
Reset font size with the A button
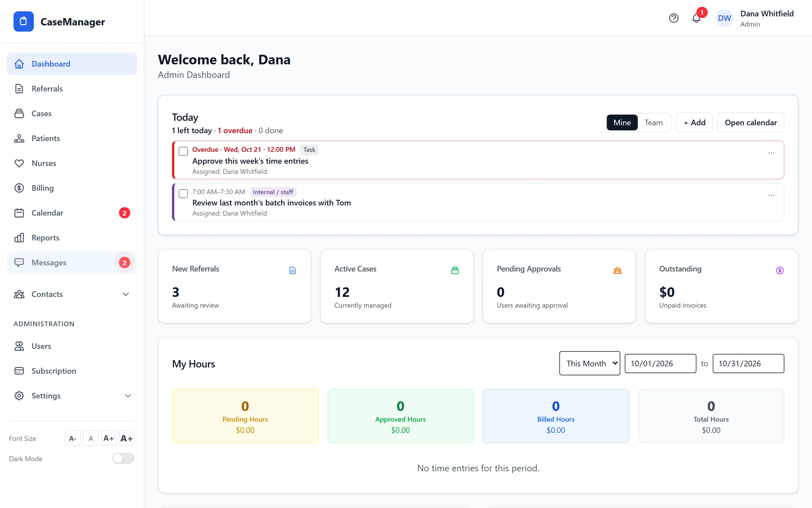click(91, 438)
